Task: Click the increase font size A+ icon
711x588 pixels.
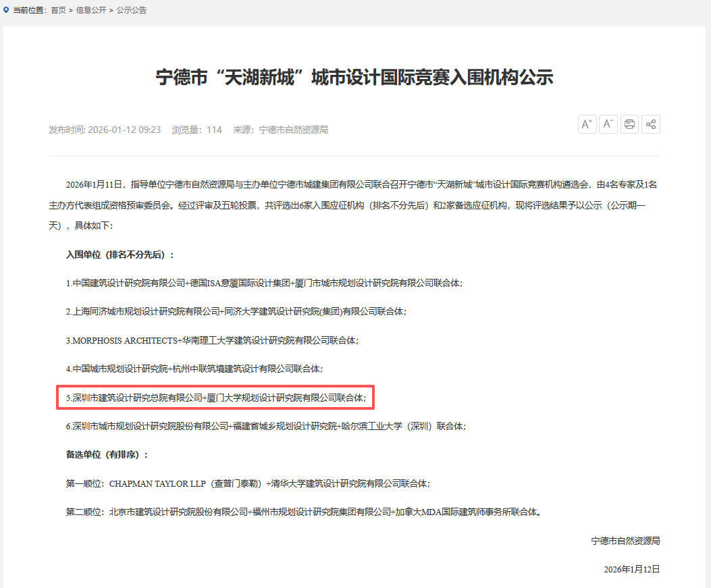Action: point(587,124)
